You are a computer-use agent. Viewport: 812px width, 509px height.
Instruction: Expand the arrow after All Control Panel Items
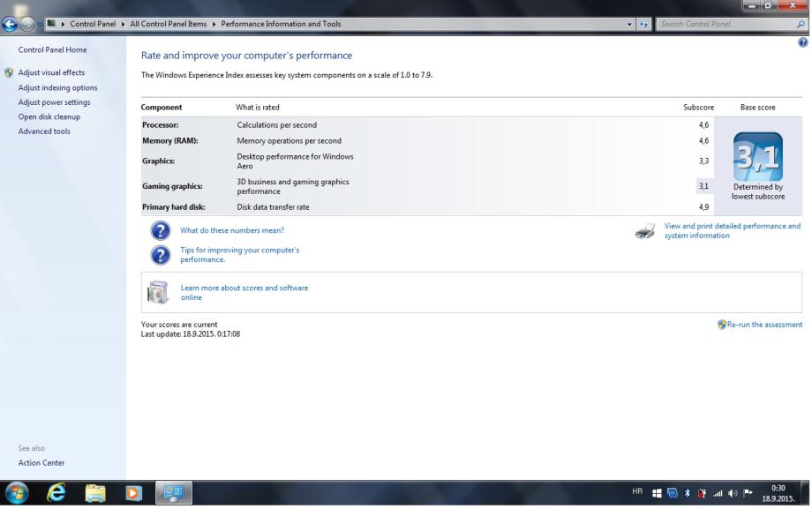[214, 24]
